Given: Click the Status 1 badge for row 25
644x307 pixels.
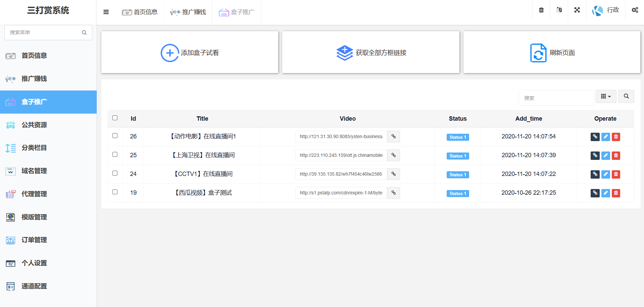Looking at the screenshot, I should [x=457, y=156].
